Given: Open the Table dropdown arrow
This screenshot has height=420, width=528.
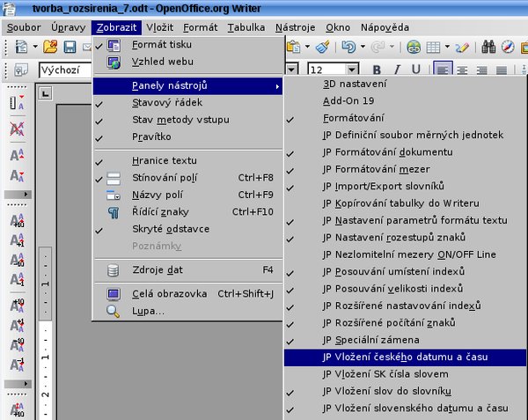Looking at the screenshot, I should (447, 47).
